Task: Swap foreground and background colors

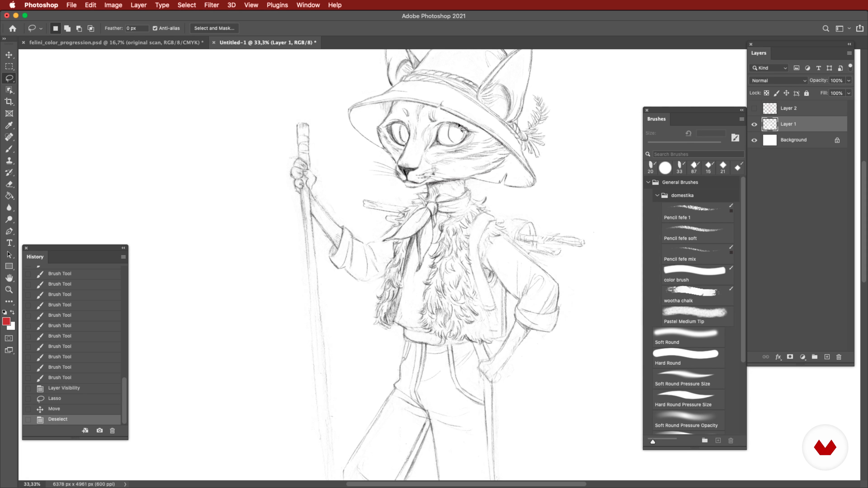Action: coord(12,312)
